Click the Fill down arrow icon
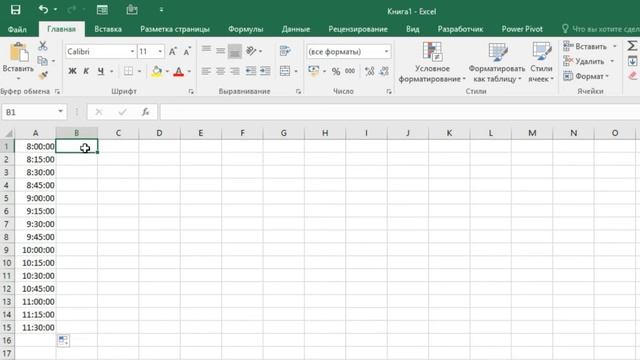Image resolution: width=640 pixels, height=360 pixels. (x=632, y=61)
